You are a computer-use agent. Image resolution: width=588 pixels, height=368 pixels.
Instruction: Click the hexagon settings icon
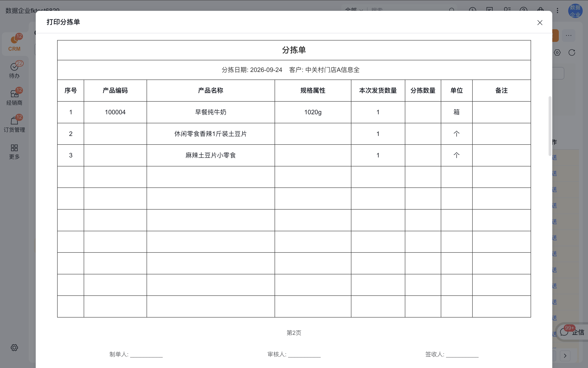pyautogui.click(x=557, y=53)
